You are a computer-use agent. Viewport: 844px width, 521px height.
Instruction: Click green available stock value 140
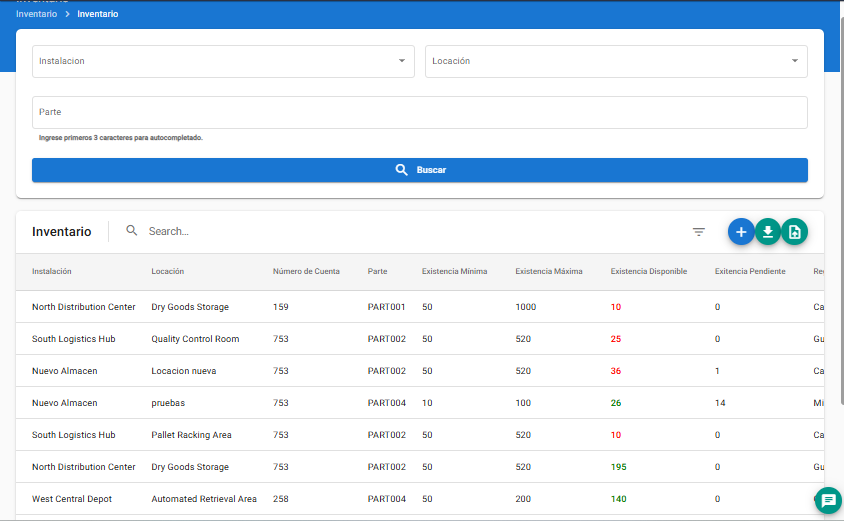pos(618,499)
